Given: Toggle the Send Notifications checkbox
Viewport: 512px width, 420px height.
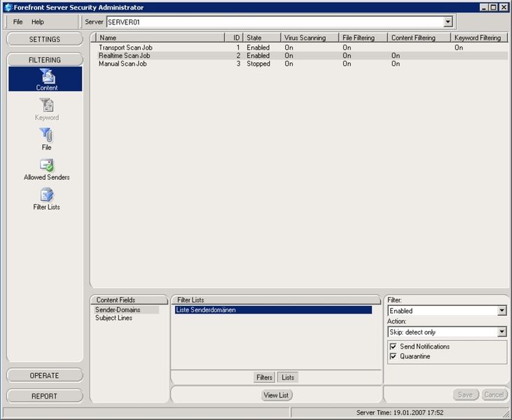Looking at the screenshot, I should pyautogui.click(x=393, y=346).
